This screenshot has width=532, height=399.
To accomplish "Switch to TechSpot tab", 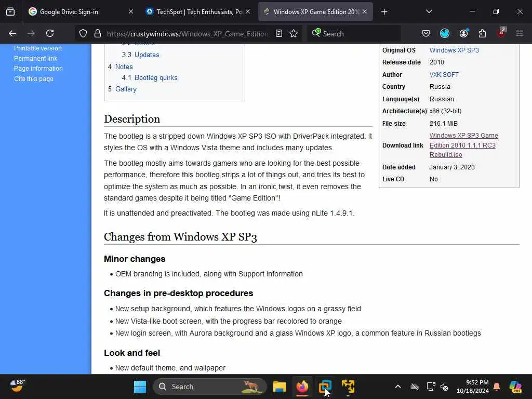I will coord(198,12).
